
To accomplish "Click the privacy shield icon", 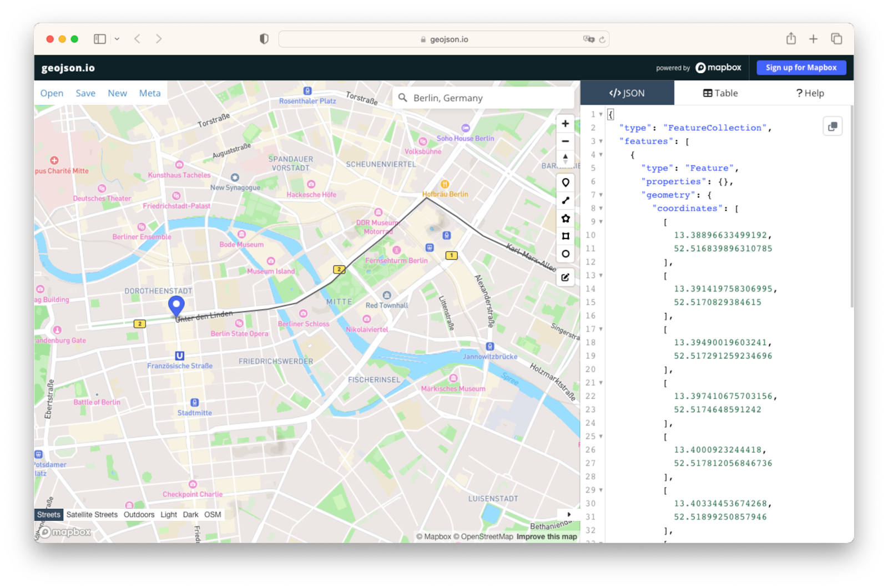I will 264,39.
